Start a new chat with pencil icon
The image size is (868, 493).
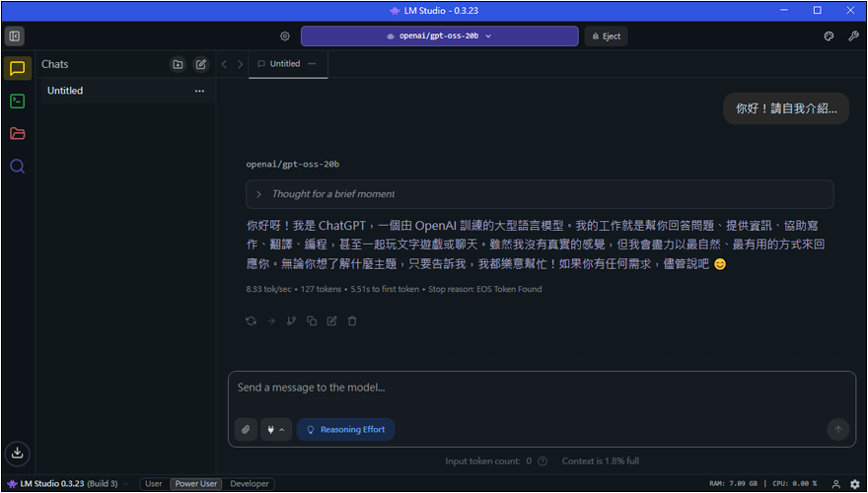[201, 64]
